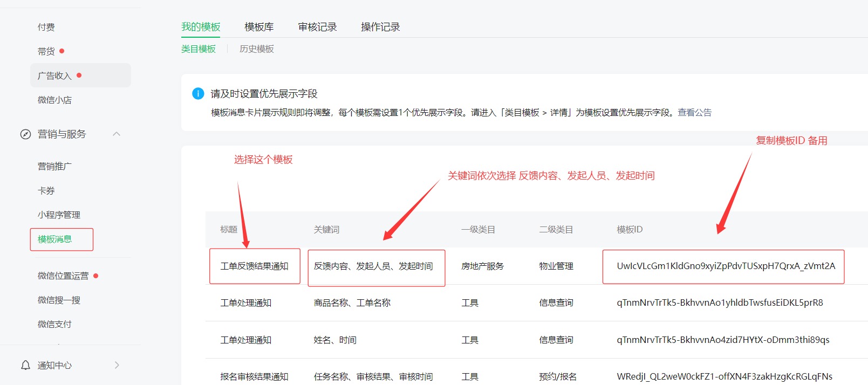Image resolution: width=868 pixels, height=385 pixels.
Task: Open the 模板库 tab
Action: [x=259, y=27]
